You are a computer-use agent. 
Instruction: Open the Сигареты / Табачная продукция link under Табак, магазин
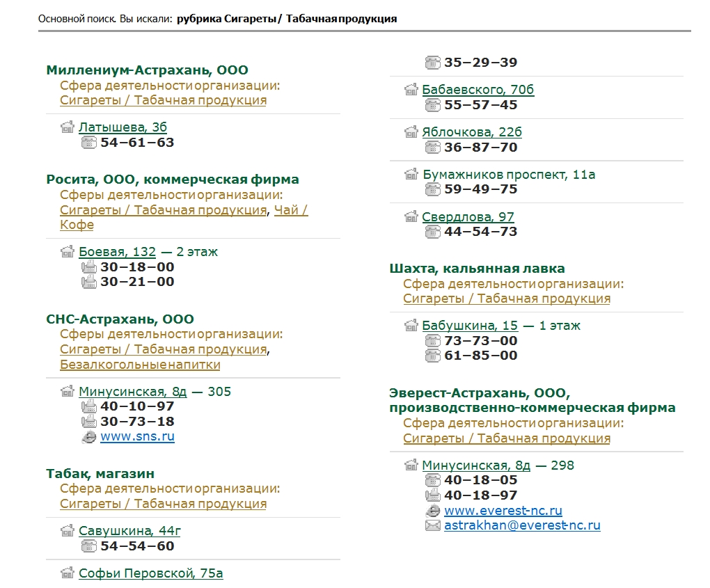163,504
